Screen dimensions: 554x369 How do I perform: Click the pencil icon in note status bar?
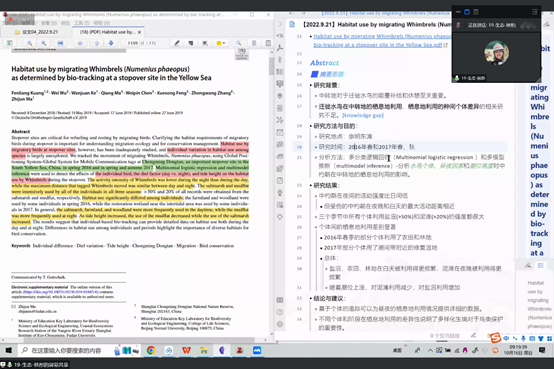(473, 335)
